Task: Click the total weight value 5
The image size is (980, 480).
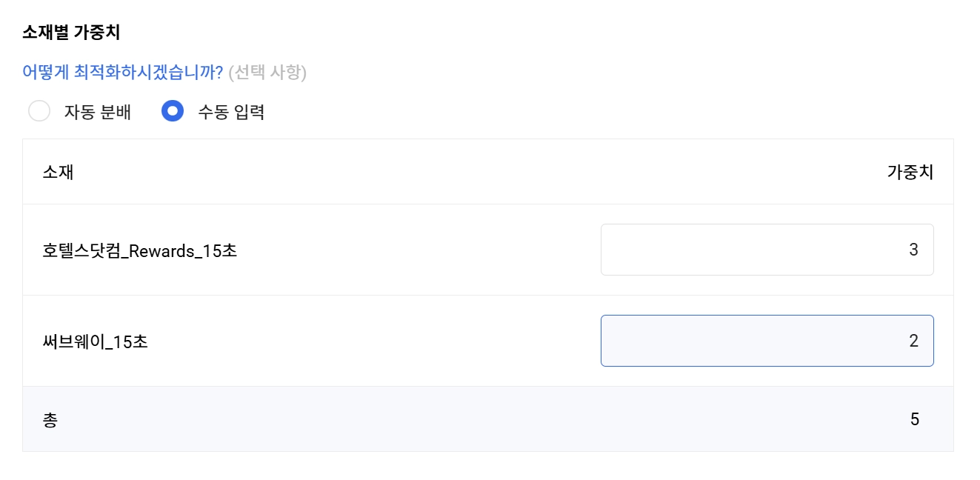Action: click(x=915, y=420)
